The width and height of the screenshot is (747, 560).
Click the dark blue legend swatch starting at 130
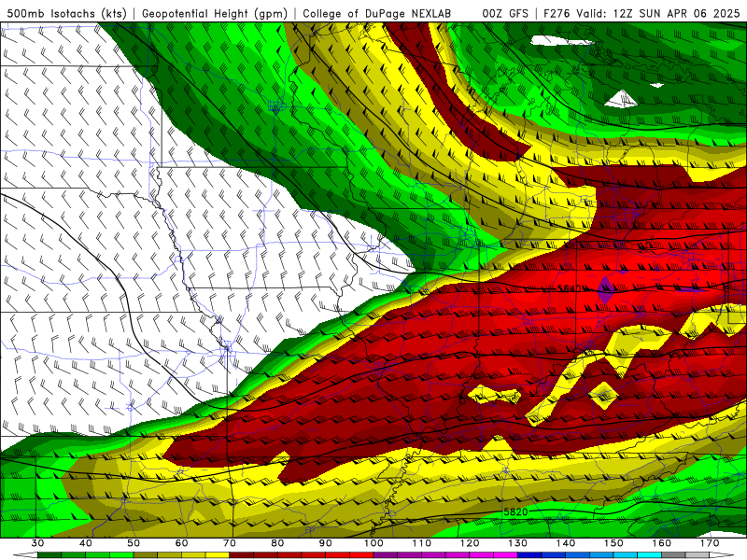529,555
